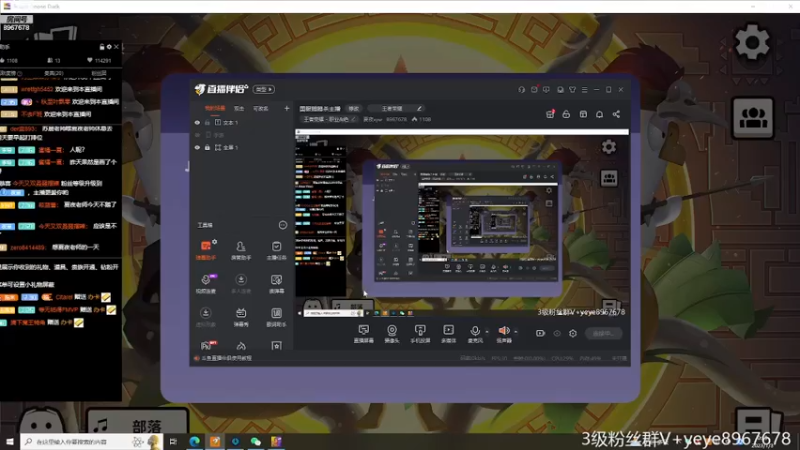Open the room manager assistant tool

pyautogui.click(x=241, y=250)
